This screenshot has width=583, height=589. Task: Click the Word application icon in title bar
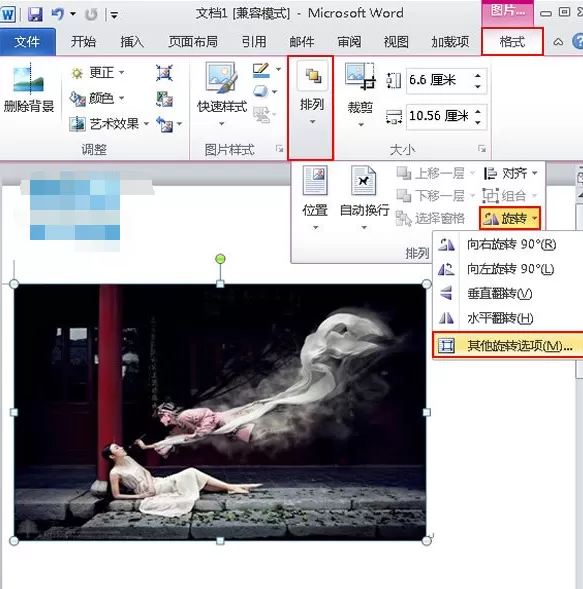[8, 15]
